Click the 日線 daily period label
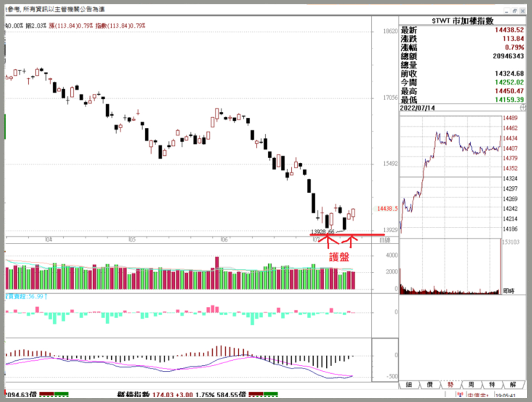 [x=385, y=240]
